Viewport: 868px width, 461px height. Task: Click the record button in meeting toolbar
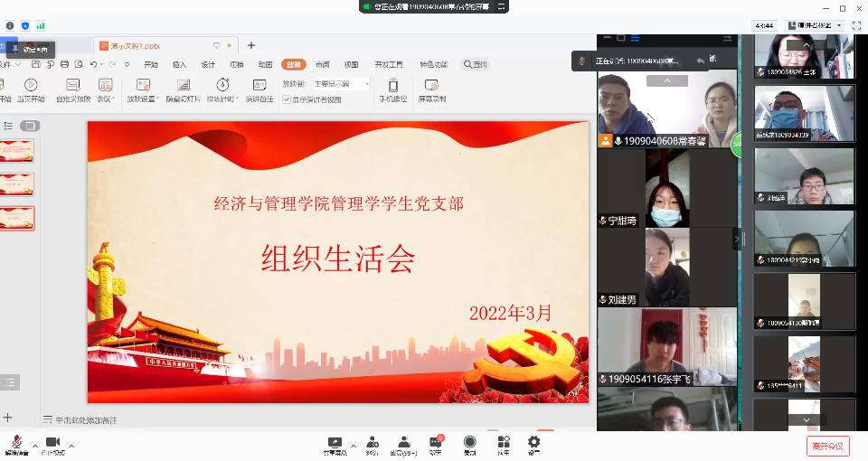[469, 443]
